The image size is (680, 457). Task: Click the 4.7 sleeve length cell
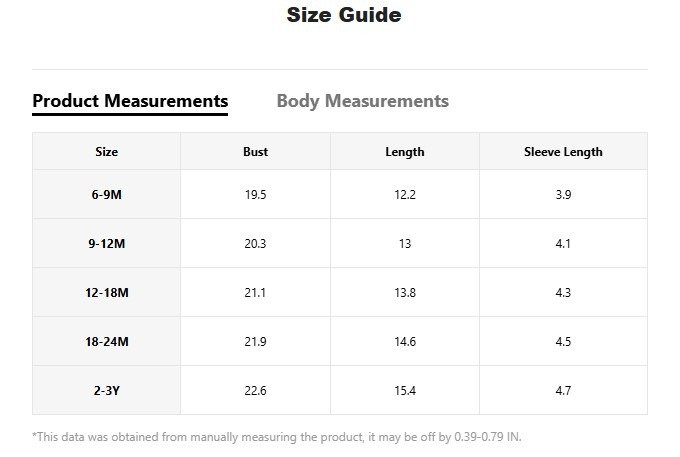click(x=563, y=391)
